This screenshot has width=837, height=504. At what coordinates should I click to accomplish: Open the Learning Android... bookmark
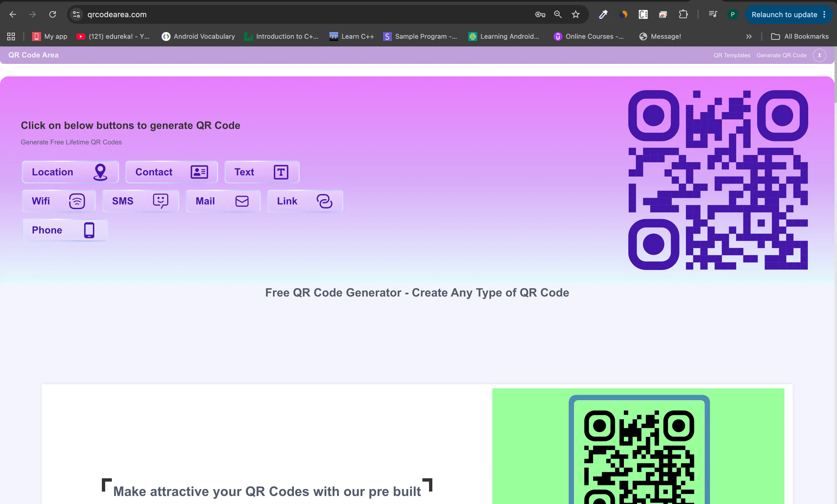(x=504, y=36)
